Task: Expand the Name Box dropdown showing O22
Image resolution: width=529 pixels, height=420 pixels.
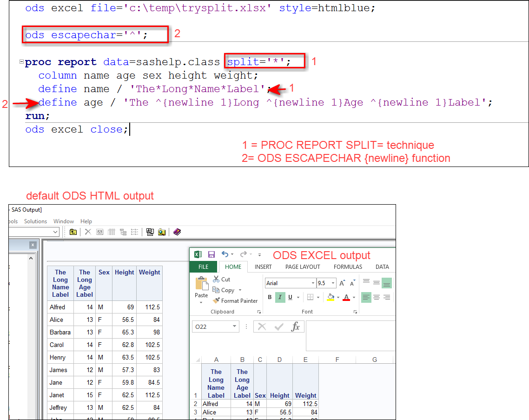Action: [x=234, y=327]
